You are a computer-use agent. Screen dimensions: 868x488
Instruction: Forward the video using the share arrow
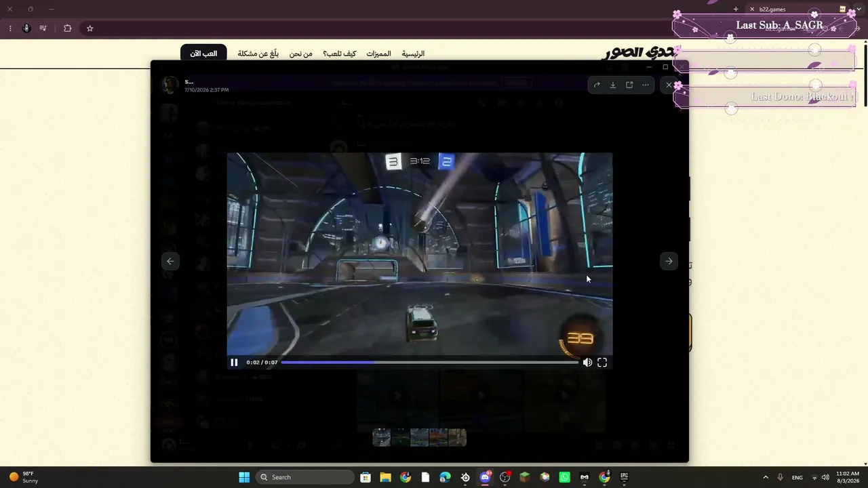[597, 85]
